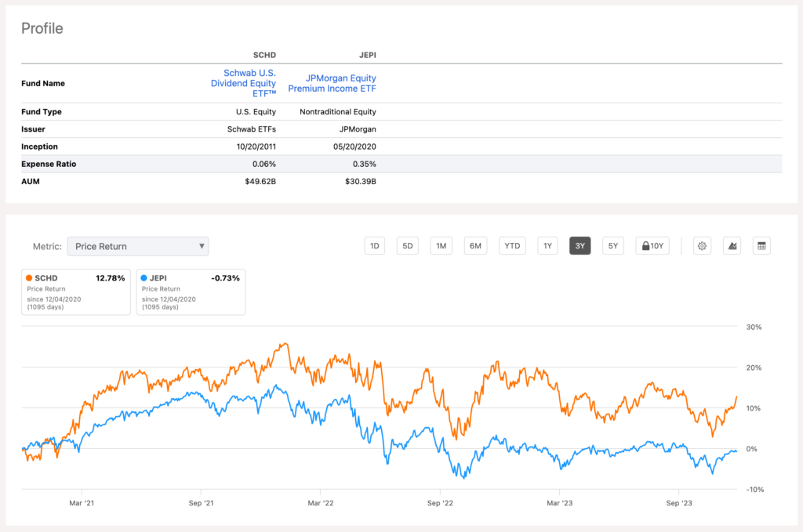This screenshot has height=532, width=803.
Task: Click the Mar '23 axis label
Action: (x=560, y=503)
